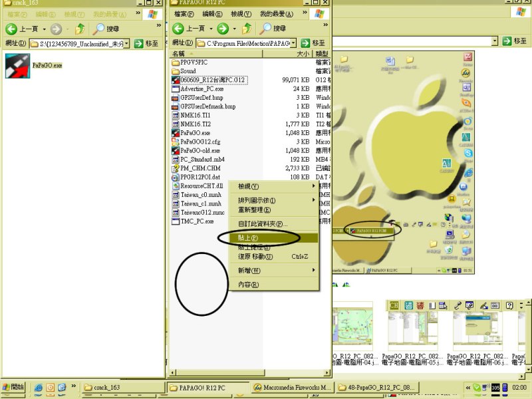
Task: Click the 開始 Start button
Action: (13, 387)
